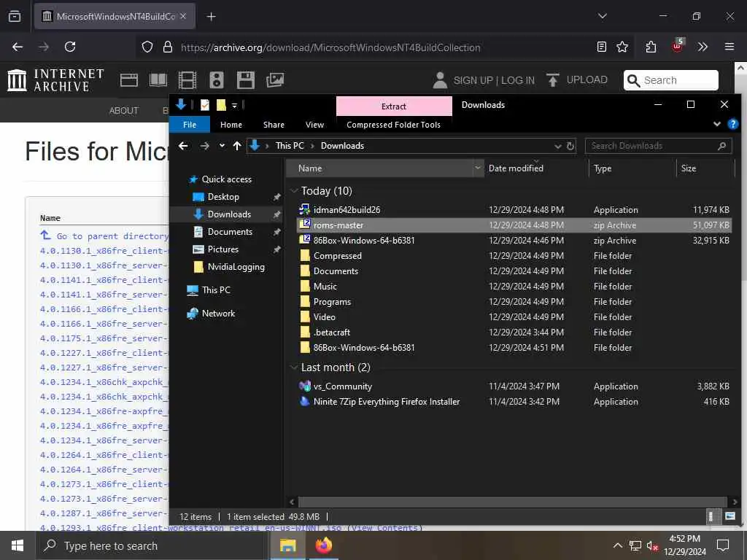The image size is (747, 560).
Task: Click the ABOUT link in Archive nav
Action: 124,111
